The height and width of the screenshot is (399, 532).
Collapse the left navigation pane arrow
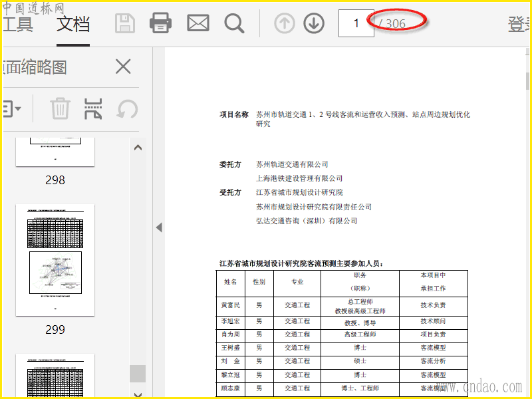159,227
